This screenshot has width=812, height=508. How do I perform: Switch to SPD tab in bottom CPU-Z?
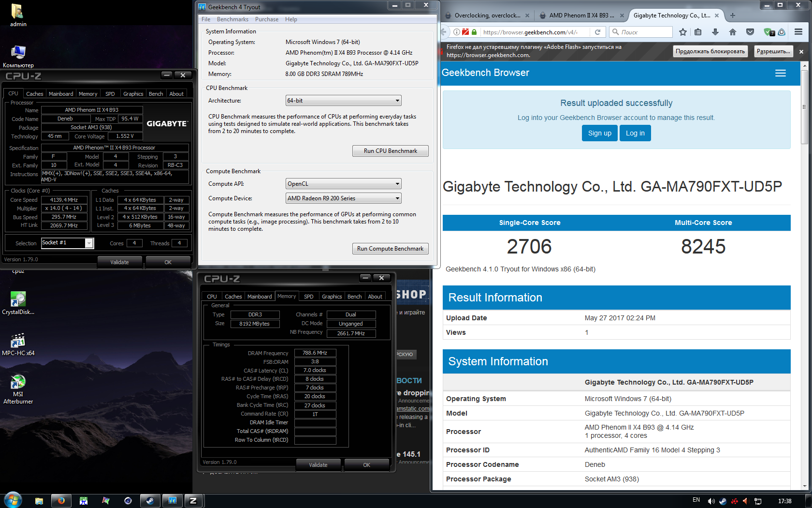pos(308,297)
